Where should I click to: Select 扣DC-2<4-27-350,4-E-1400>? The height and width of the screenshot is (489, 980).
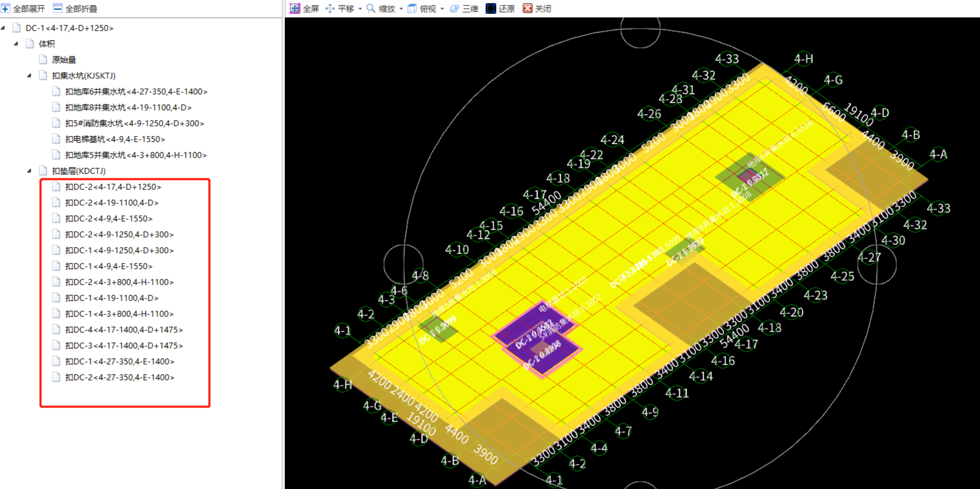(x=120, y=377)
